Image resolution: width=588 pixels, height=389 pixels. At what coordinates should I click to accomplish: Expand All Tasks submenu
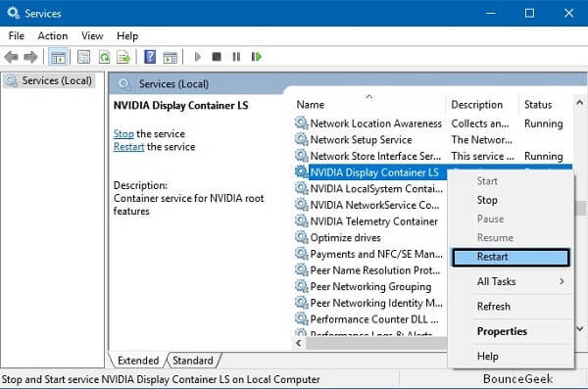click(x=512, y=281)
